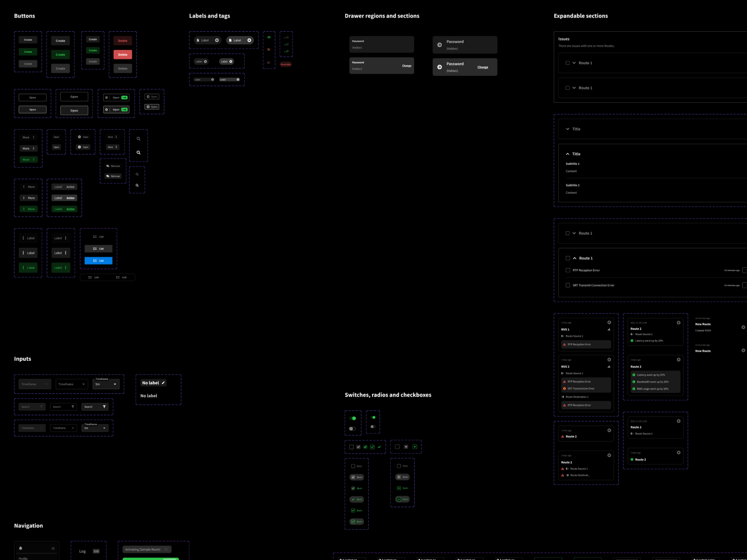Dismiss the 1 hour ago Route 2 warning card
The width and height of the screenshot is (747, 560).
609,430
